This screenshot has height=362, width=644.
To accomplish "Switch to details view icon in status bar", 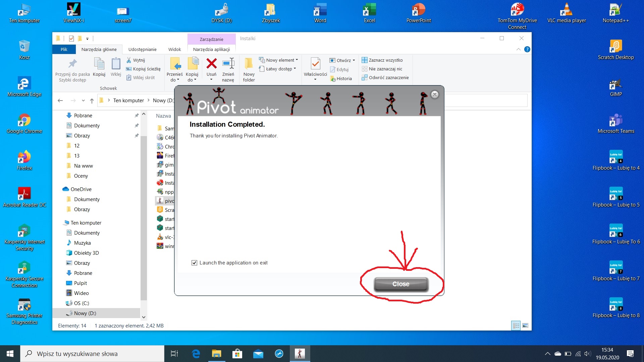I will [516, 325].
